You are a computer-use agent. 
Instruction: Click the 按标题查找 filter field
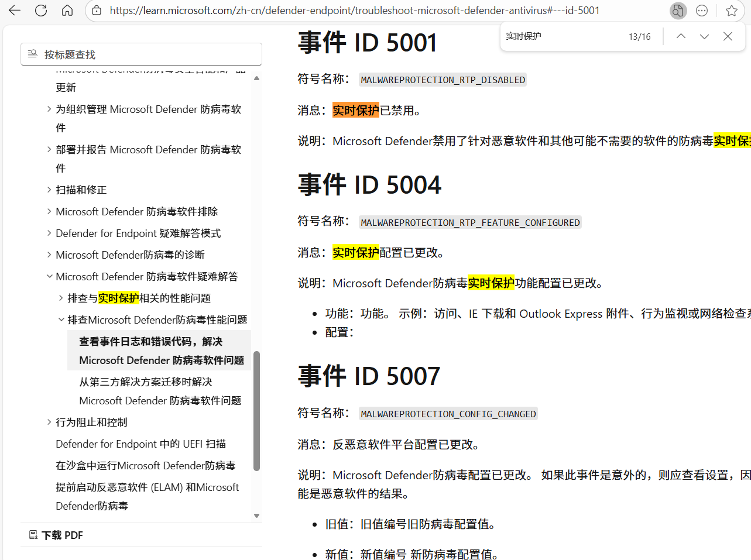click(x=141, y=54)
